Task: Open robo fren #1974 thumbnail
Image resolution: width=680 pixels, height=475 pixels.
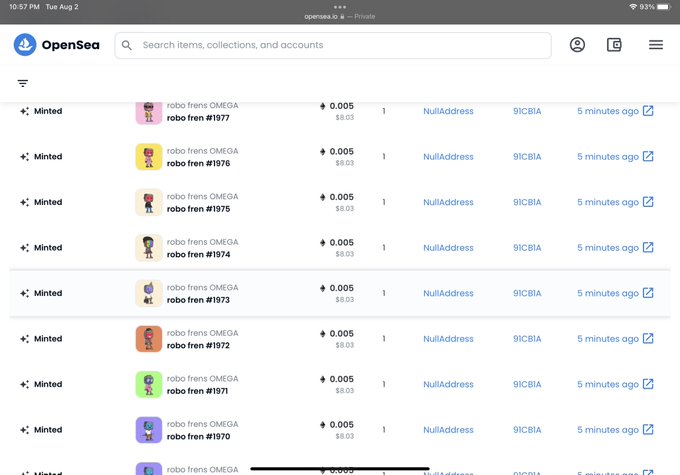Action: click(x=149, y=248)
